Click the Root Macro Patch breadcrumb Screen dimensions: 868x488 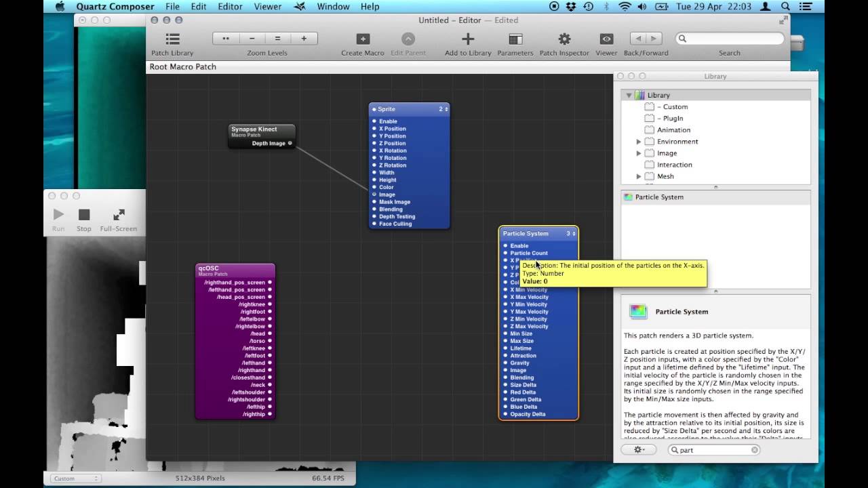tap(183, 66)
